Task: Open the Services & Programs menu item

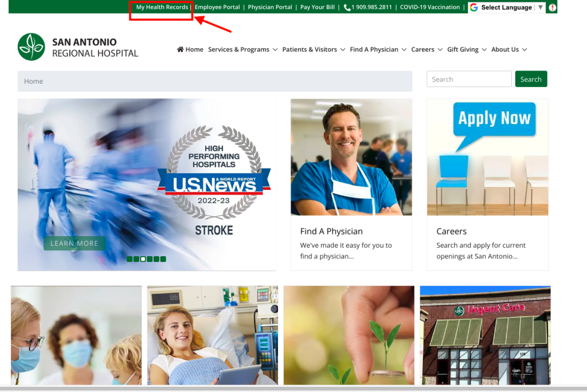Action: click(x=238, y=49)
